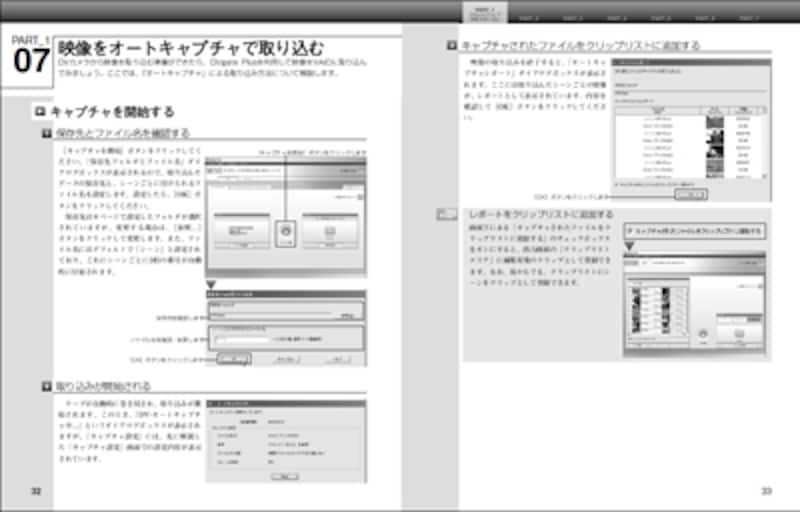This screenshot has width=800, height=512.
Task: Toggle the checkbox at the bottom of the report dialog
Action: click(x=617, y=184)
